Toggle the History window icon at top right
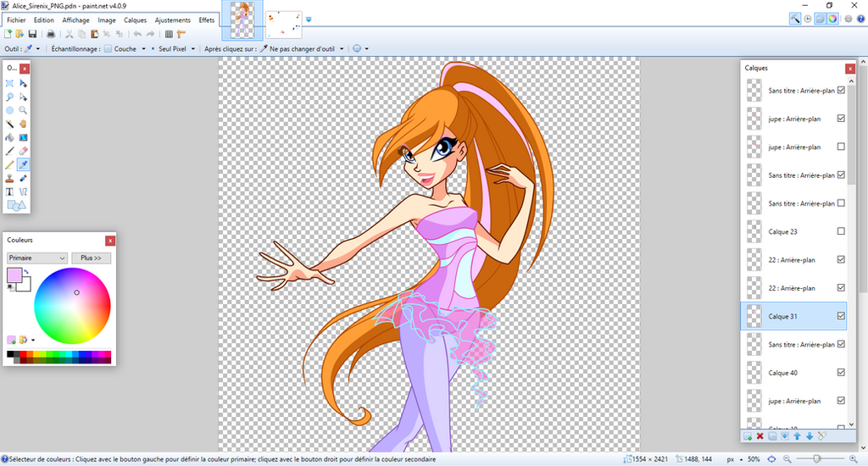Screen dimensions: 868x466 [808, 19]
